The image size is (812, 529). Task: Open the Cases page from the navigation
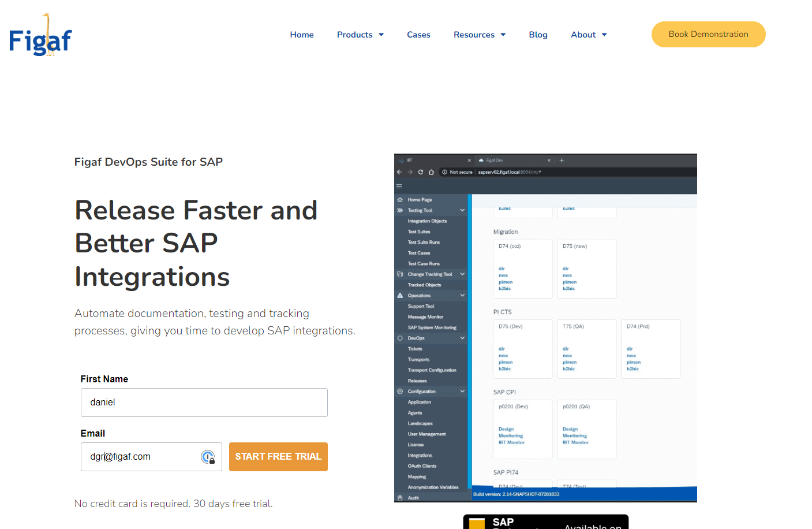pyautogui.click(x=418, y=35)
